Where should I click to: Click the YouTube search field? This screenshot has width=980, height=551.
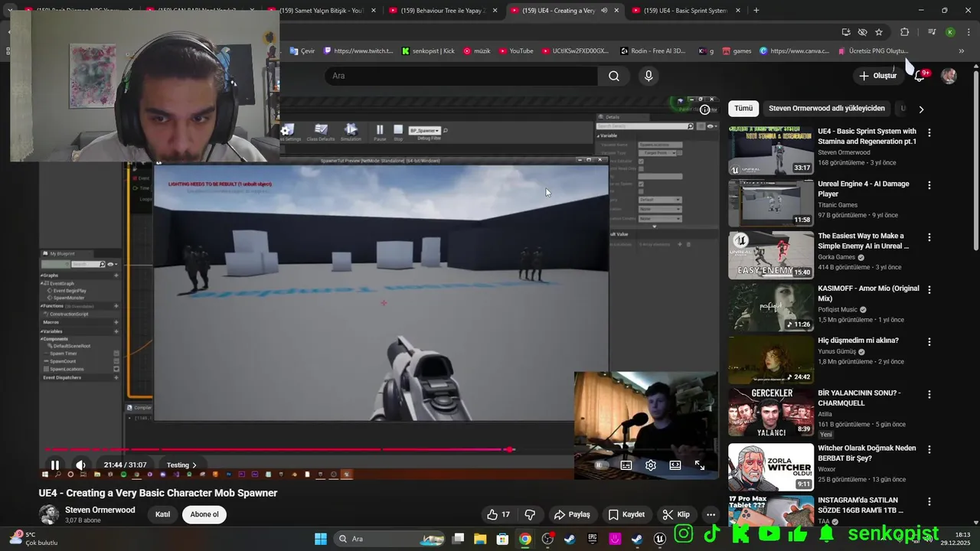click(x=461, y=76)
